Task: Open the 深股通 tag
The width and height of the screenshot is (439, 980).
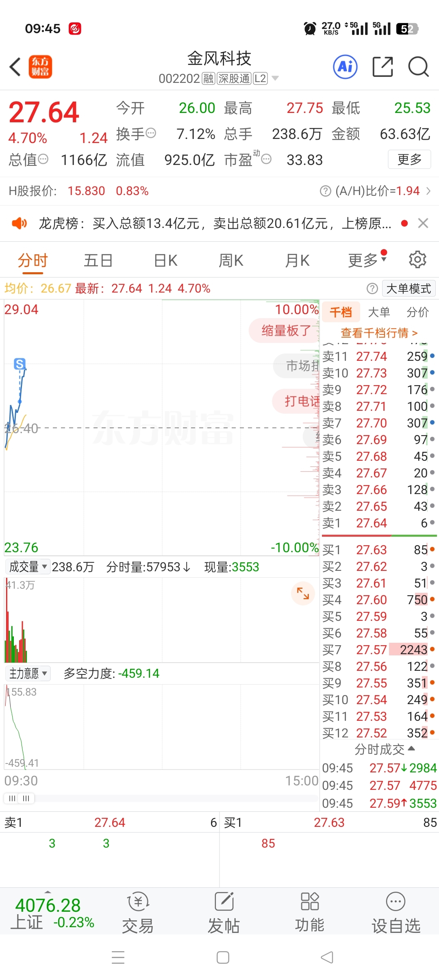Action: coord(234,78)
